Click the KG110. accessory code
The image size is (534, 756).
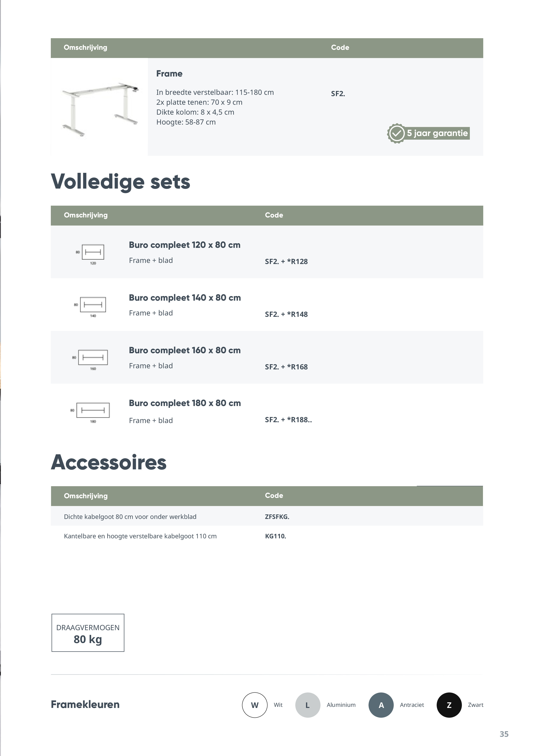point(275,536)
